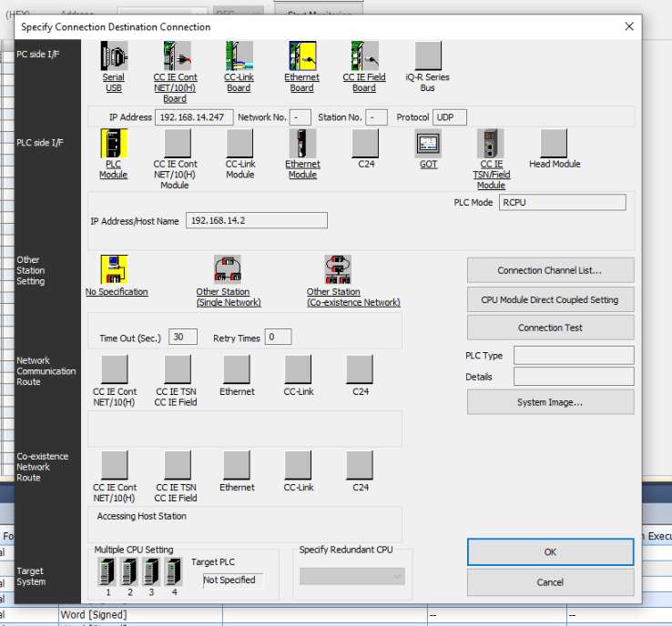
Task: Click Ethernet icon in Co-existence Network Route
Action: (x=237, y=465)
